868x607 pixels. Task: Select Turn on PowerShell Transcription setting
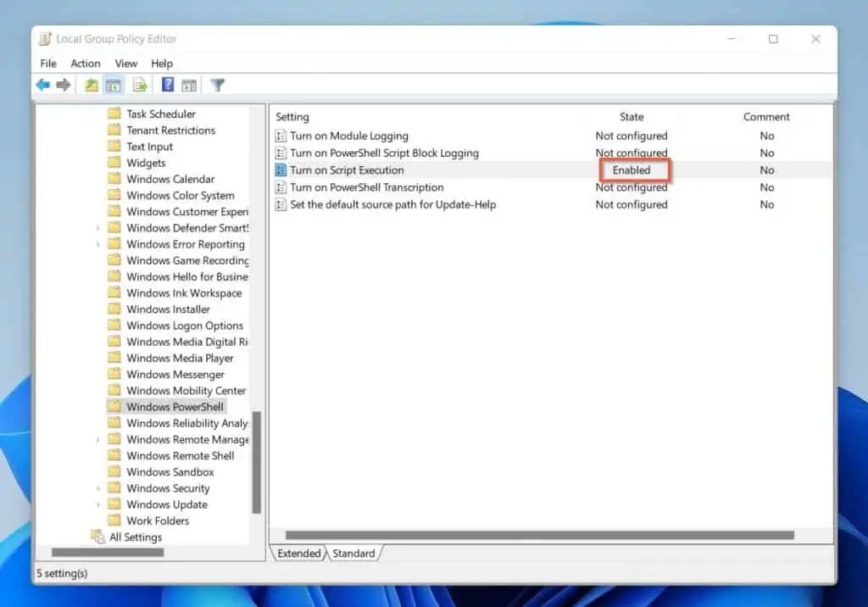point(367,187)
